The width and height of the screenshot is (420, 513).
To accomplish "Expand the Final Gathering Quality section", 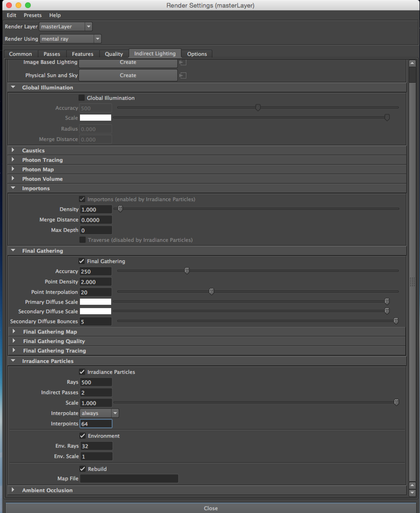I will 14,341.
